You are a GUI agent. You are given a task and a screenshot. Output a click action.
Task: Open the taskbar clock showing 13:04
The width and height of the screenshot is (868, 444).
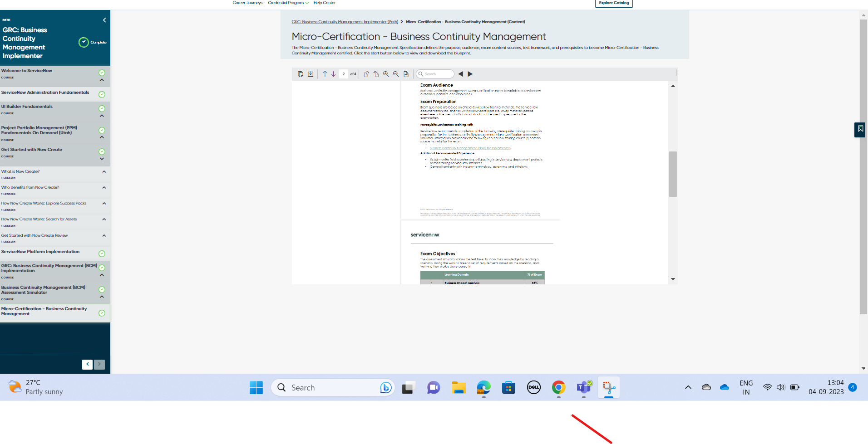(826, 387)
